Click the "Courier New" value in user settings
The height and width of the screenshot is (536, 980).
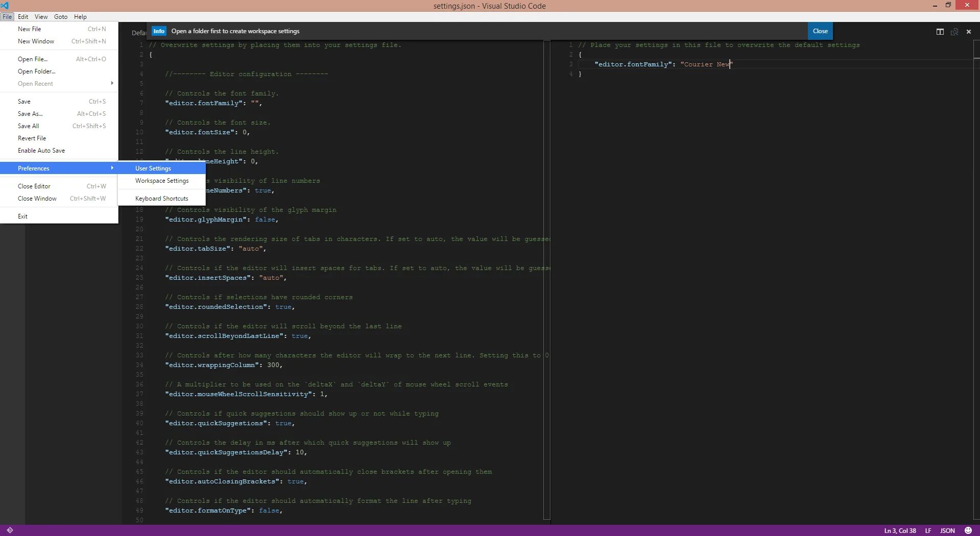[707, 64]
